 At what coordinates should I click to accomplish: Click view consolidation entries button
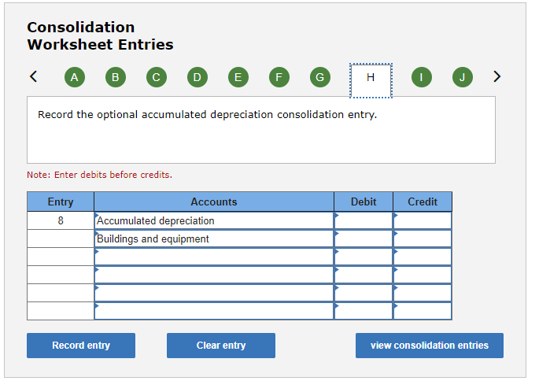tap(430, 346)
